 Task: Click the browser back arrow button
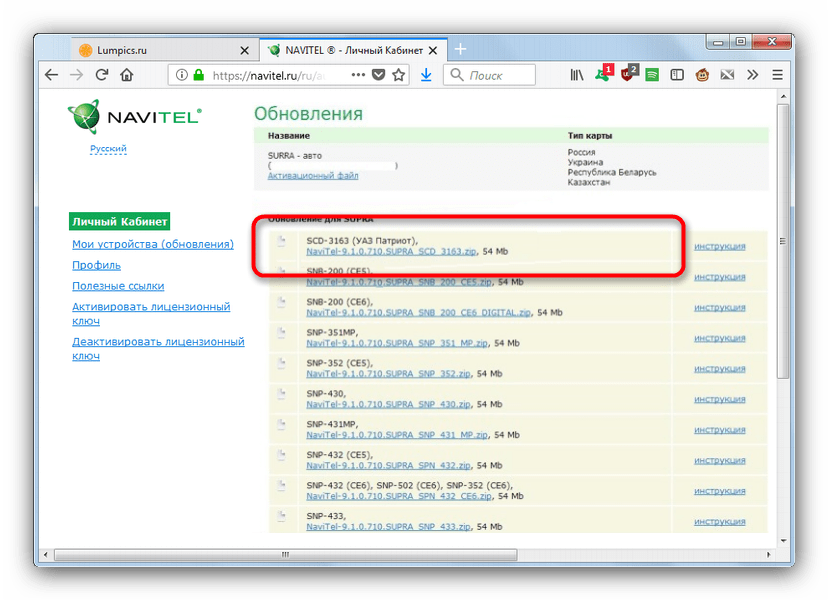(x=52, y=75)
